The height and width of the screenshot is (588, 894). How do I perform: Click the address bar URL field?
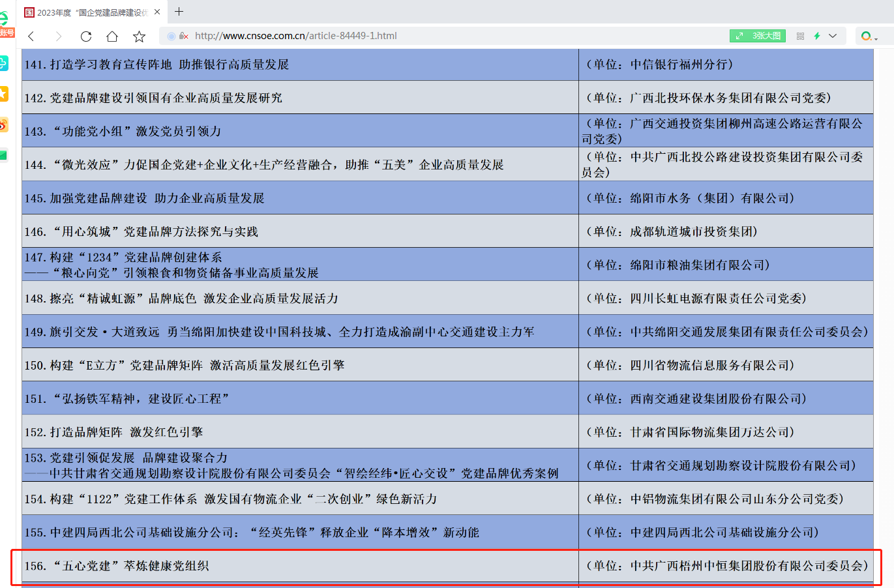456,36
